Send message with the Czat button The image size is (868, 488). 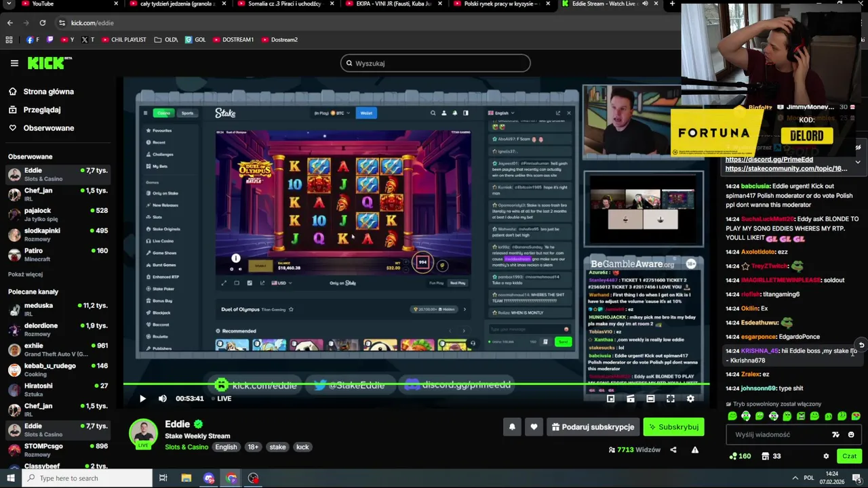coord(850,456)
